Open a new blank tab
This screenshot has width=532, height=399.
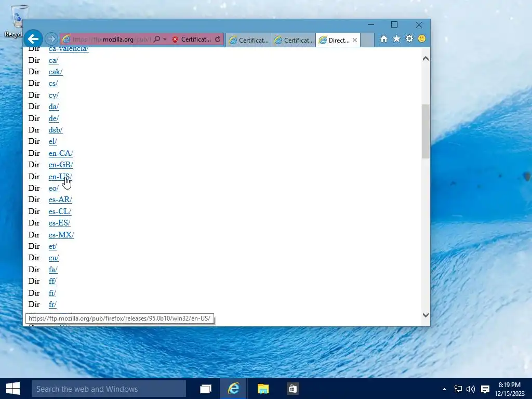[x=367, y=40]
